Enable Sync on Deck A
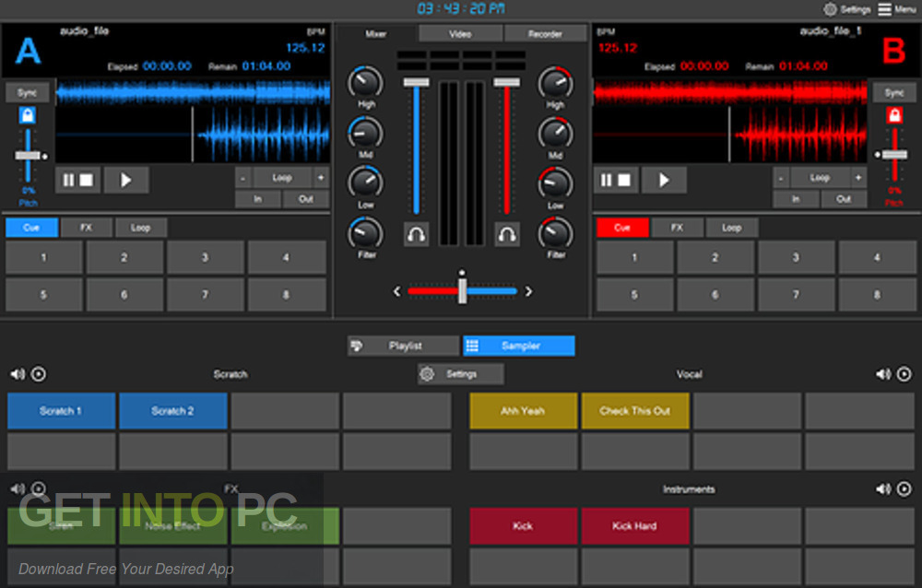The height and width of the screenshot is (588, 922). click(x=27, y=92)
